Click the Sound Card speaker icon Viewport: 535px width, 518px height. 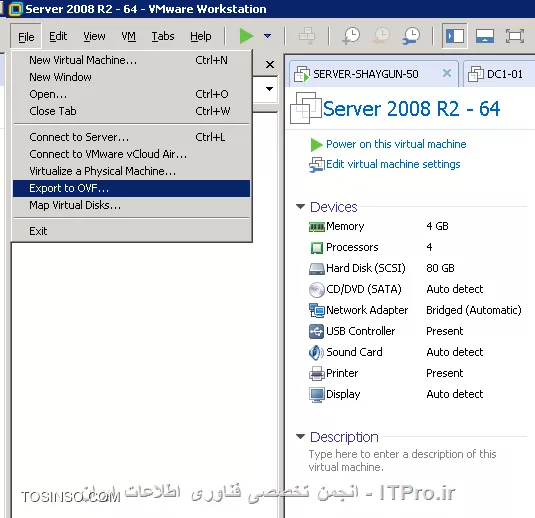click(316, 352)
